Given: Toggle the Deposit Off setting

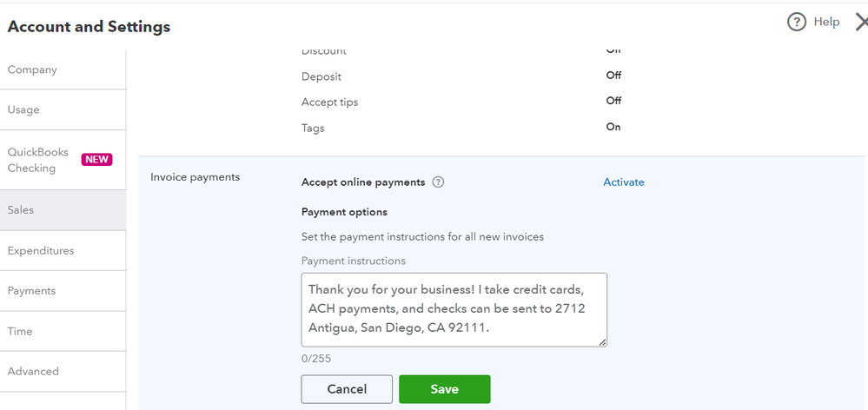Looking at the screenshot, I should [613, 76].
